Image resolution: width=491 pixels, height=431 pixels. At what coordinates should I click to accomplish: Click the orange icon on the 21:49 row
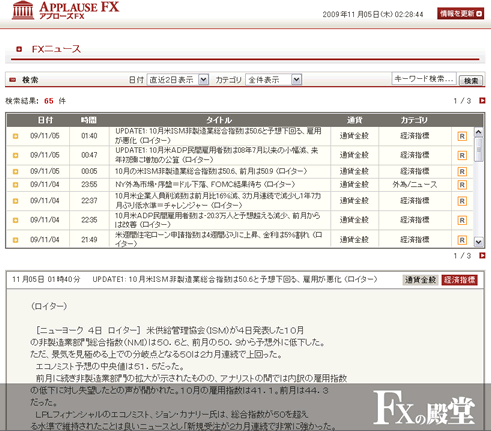[x=15, y=240]
